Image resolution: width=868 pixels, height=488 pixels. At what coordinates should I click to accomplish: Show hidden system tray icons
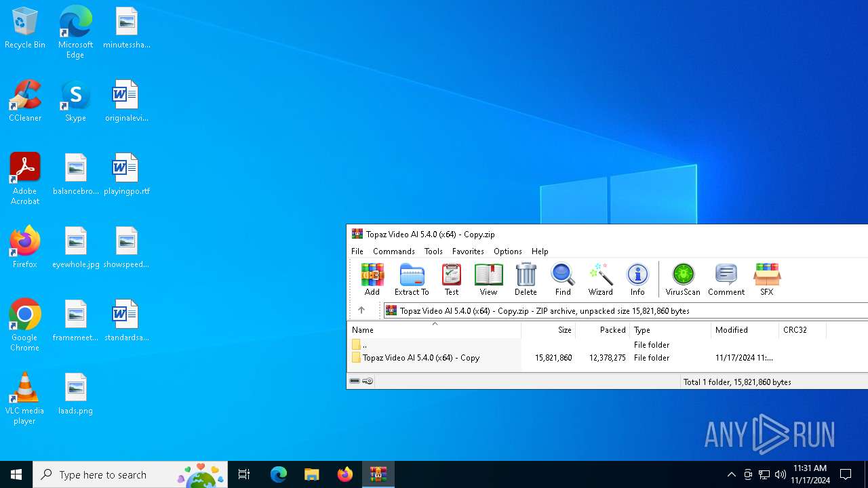(731, 474)
